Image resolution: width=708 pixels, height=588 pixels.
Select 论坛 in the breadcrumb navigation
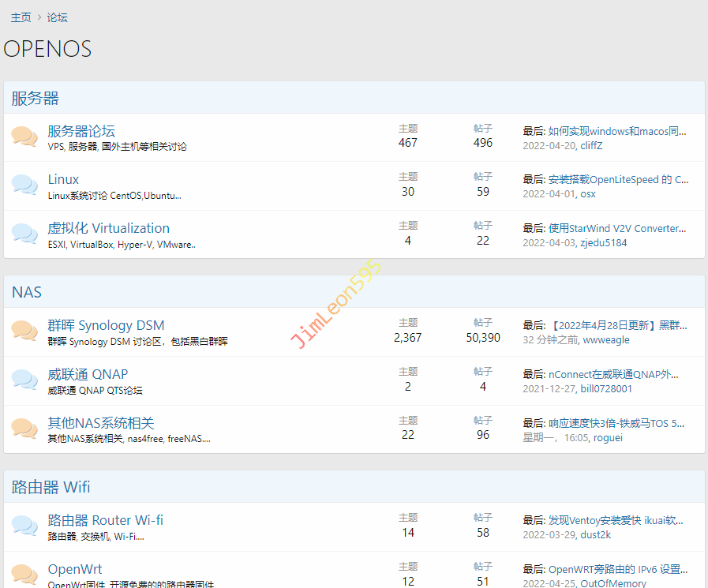point(58,17)
